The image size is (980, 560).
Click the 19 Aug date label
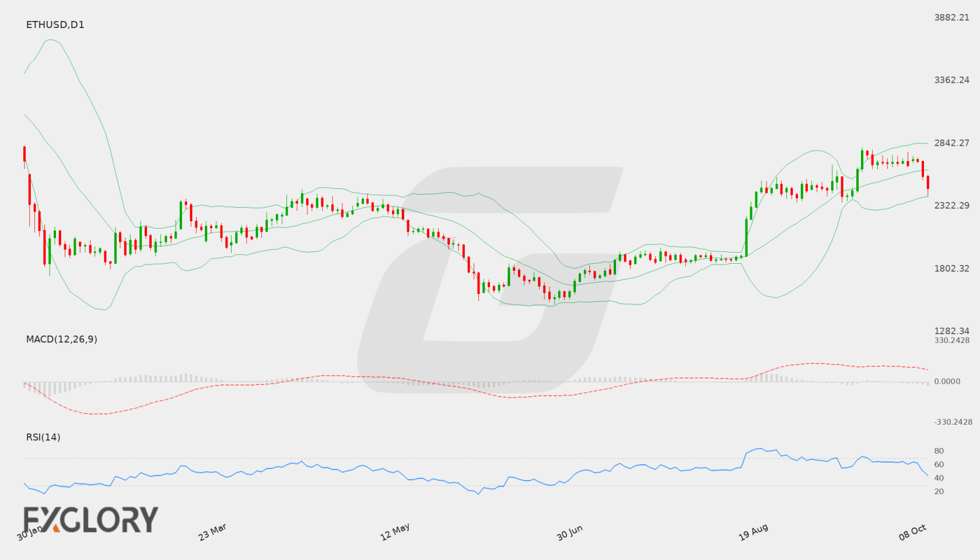pyautogui.click(x=753, y=532)
